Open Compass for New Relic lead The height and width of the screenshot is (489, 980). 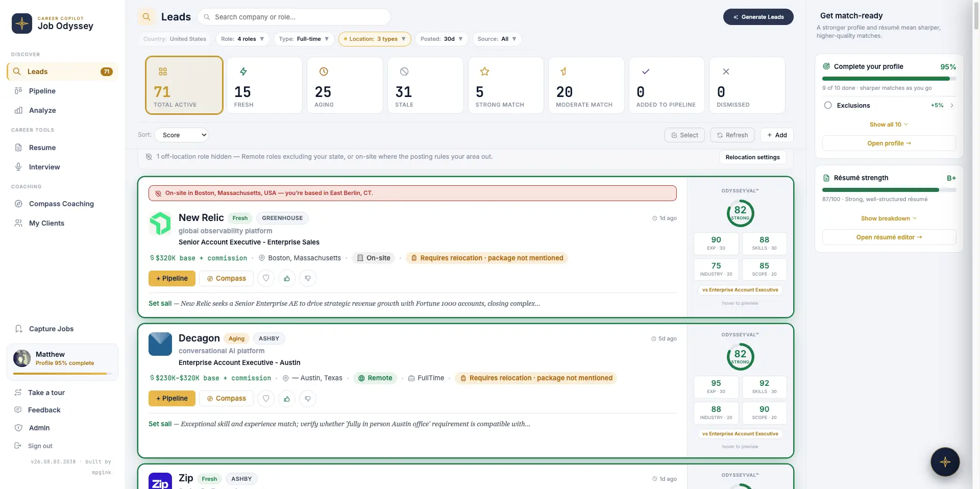226,278
